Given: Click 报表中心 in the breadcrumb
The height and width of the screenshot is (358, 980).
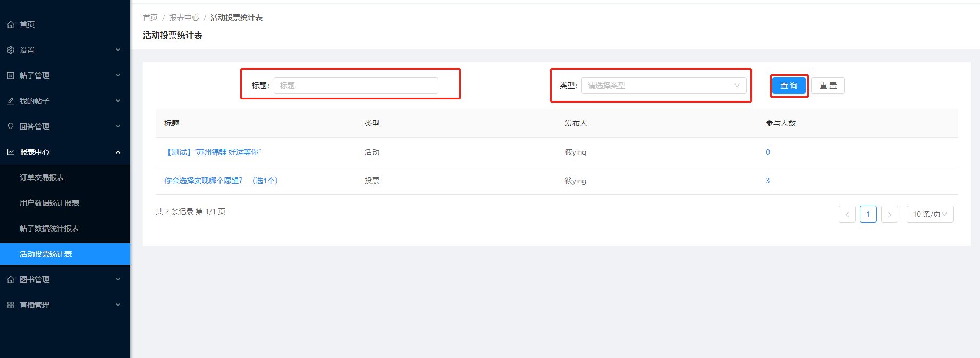Looking at the screenshot, I should point(184,18).
